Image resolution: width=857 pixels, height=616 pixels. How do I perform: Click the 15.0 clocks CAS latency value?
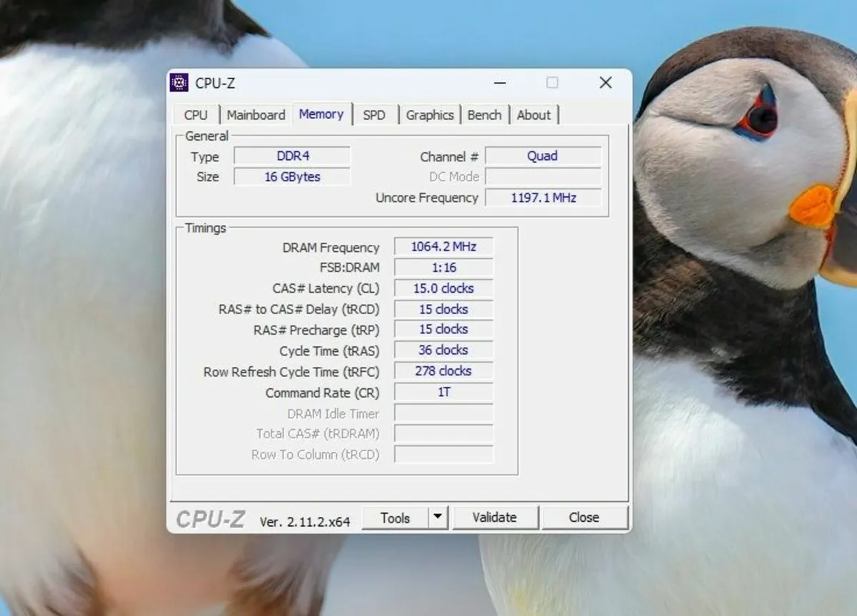pyautogui.click(x=443, y=288)
